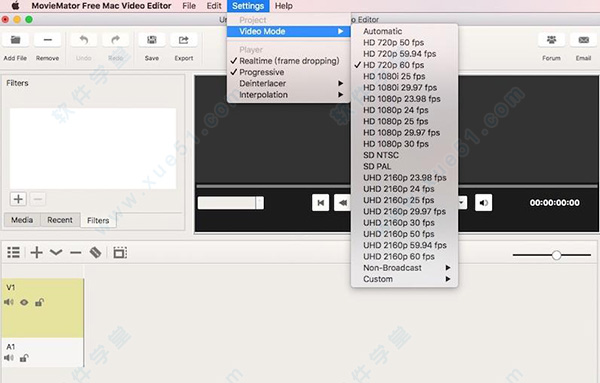Click the Remove toolbar icon
The image size is (600, 383).
point(47,40)
